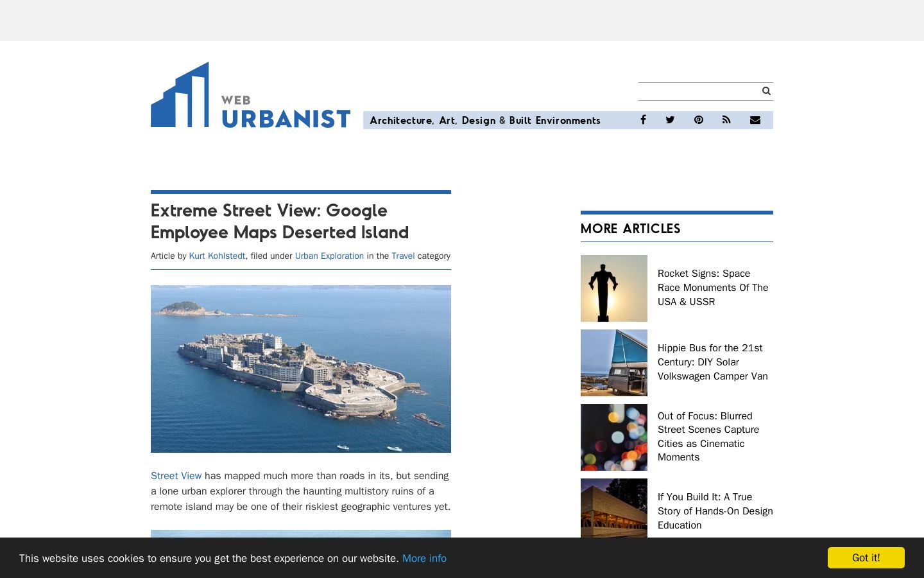Open the Facebook page icon
This screenshot has width=924, height=578.
click(643, 120)
